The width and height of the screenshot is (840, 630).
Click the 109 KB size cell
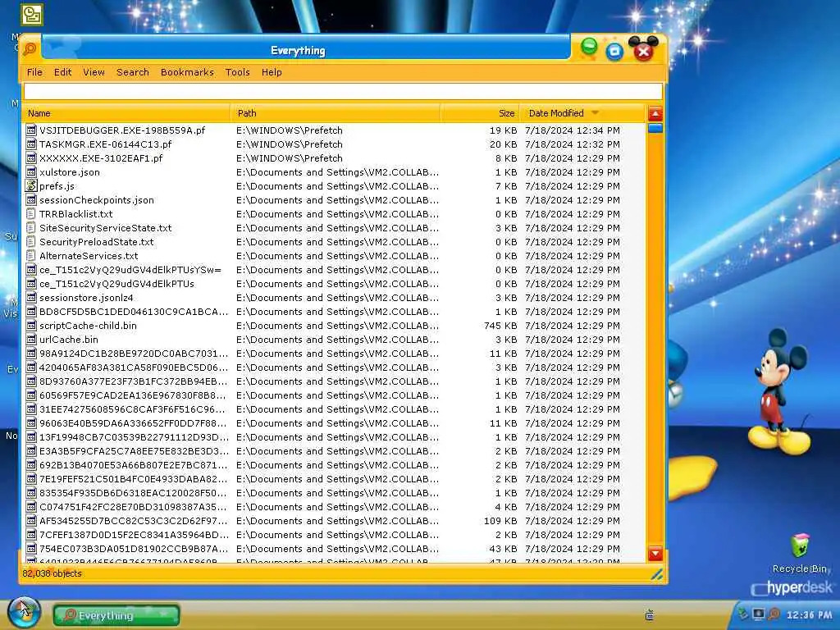click(x=500, y=520)
